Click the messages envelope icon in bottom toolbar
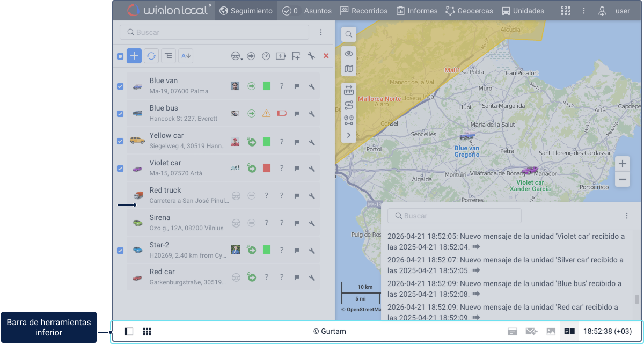644x344 pixels. [531, 332]
